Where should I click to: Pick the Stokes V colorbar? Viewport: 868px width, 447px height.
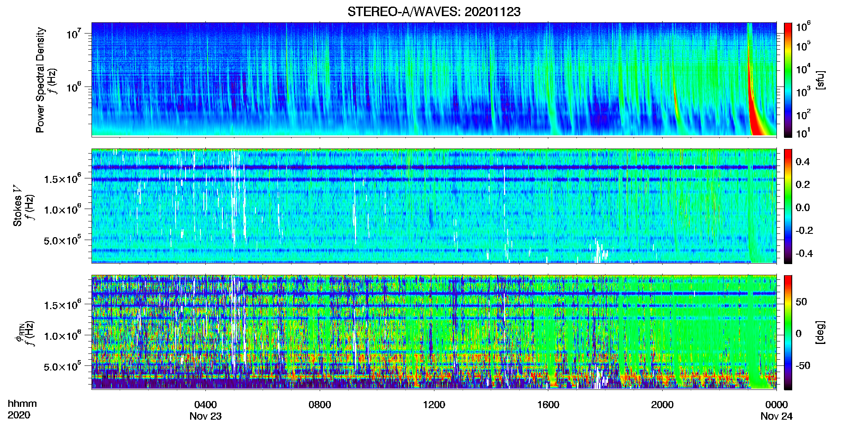coord(788,206)
